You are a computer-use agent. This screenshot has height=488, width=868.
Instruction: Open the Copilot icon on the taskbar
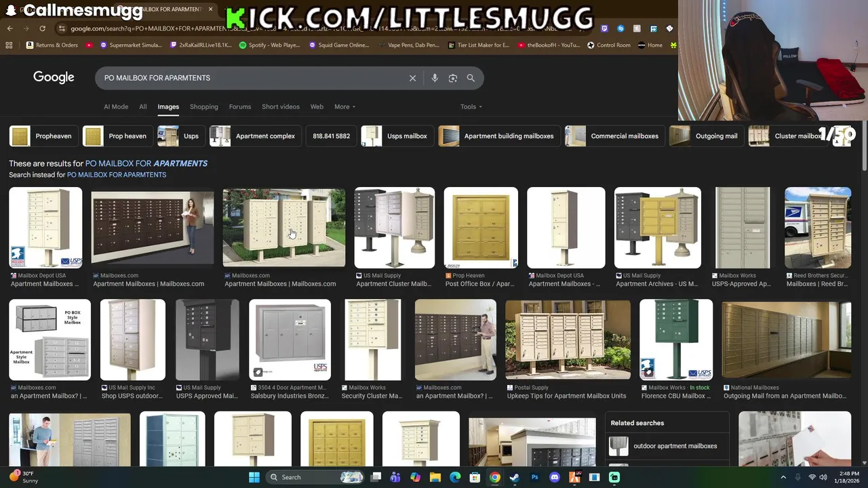[x=415, y=477]
